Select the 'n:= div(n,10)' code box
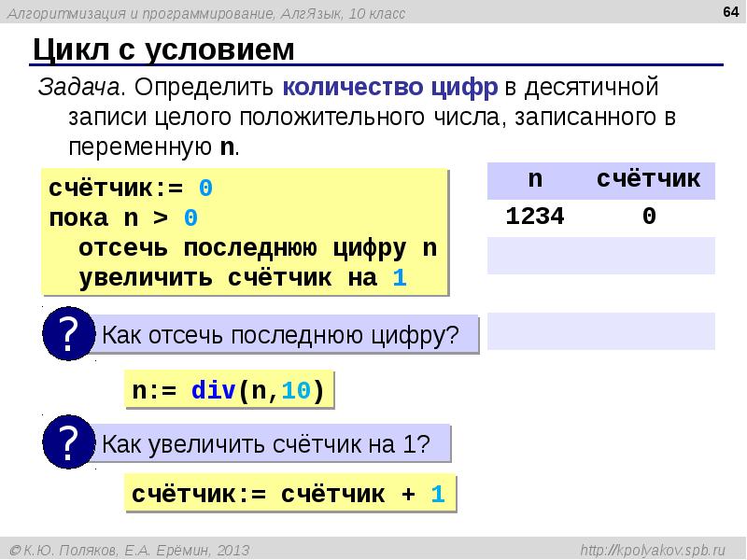This screenshot has height=560, width=747. [229, 391]
